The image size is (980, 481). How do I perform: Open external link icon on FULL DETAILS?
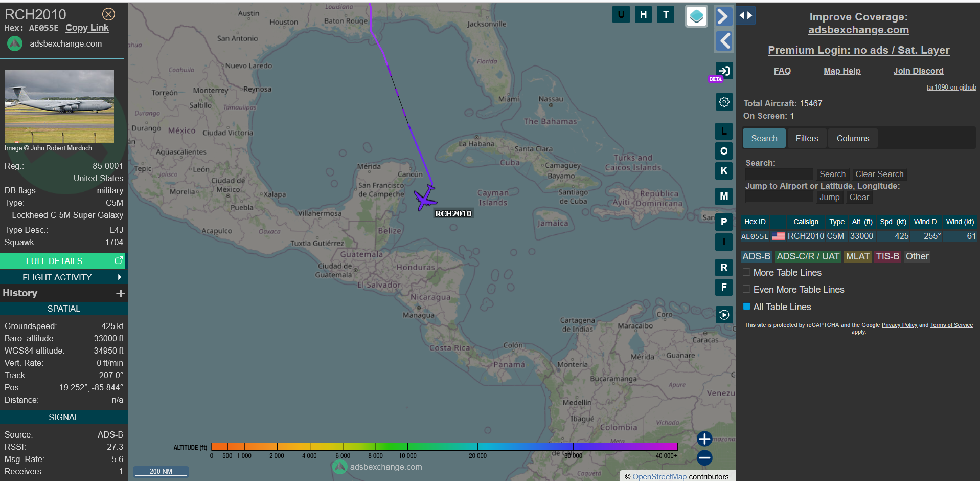[119, 260]
